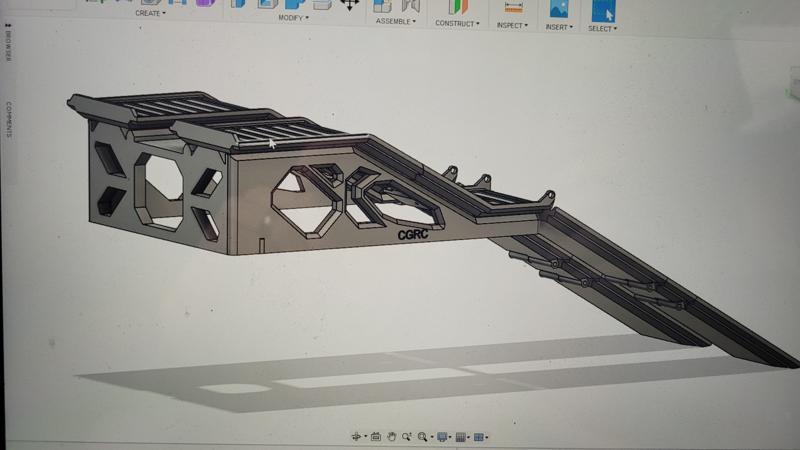
Task: Open the SELECT dropdown menu
Action: pyautogui.click(x=602, y=29)
